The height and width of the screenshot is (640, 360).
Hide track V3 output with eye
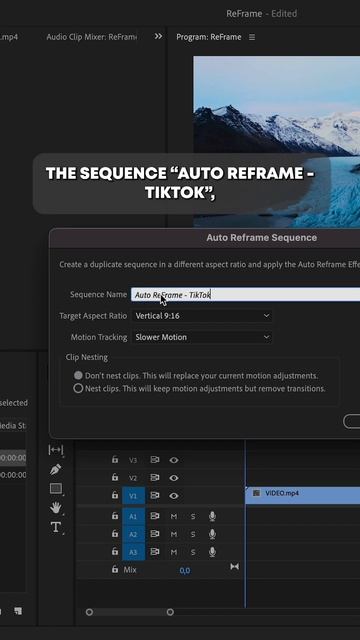coord(174,460)
